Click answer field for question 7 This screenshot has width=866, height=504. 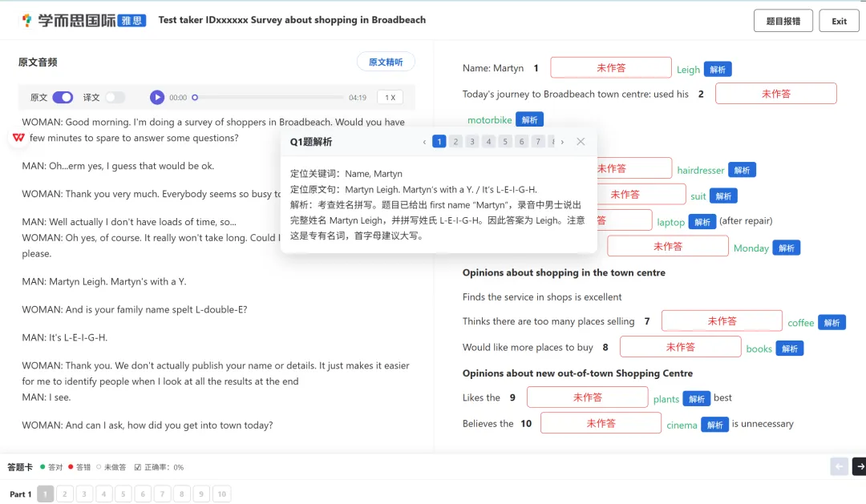pyautogui.click(x=722, y=321)
